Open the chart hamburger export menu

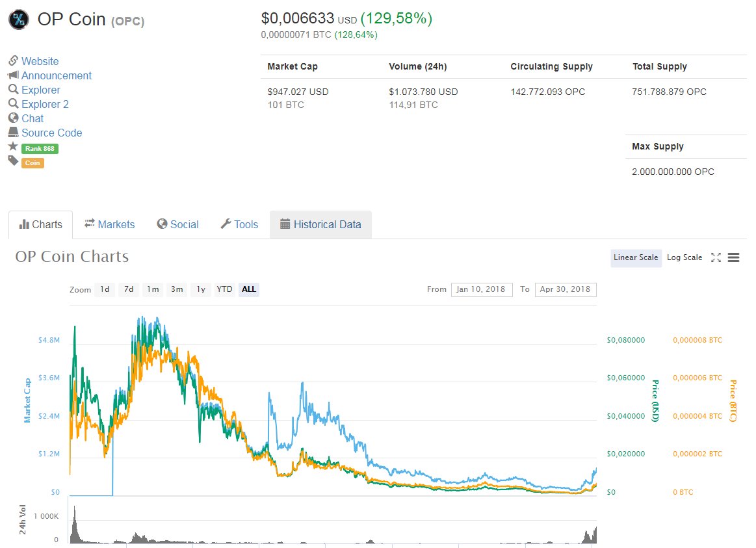pos(733,257)
